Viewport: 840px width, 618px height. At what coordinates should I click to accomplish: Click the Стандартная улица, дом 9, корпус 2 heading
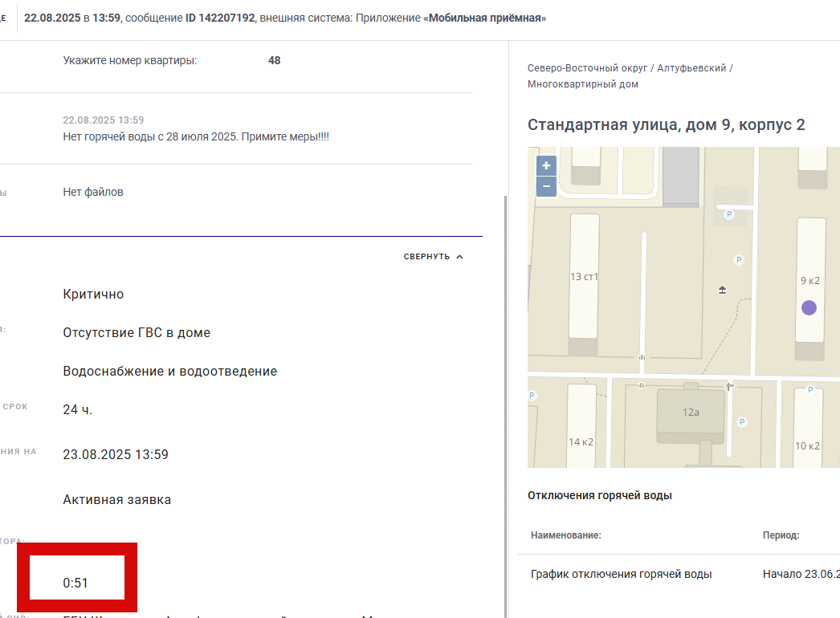click(x=666, y=124)
